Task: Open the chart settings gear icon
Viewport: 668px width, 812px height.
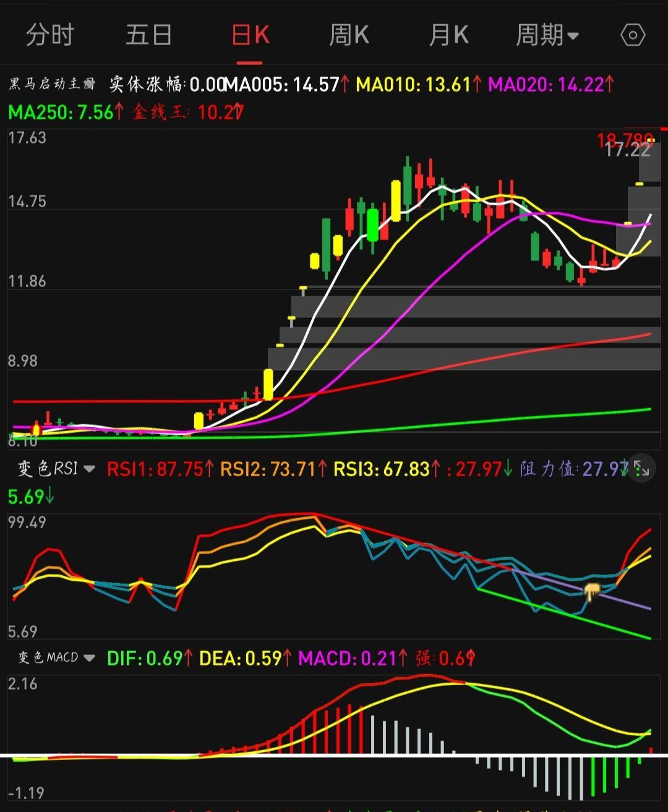Action: pyautogui.click(x=633, y=35)
